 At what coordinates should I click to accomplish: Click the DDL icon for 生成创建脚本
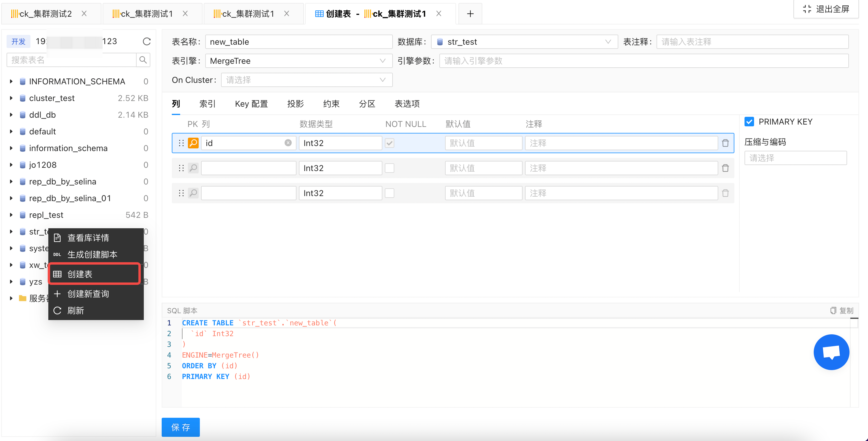pyautogui.click(x=57, y=254)
